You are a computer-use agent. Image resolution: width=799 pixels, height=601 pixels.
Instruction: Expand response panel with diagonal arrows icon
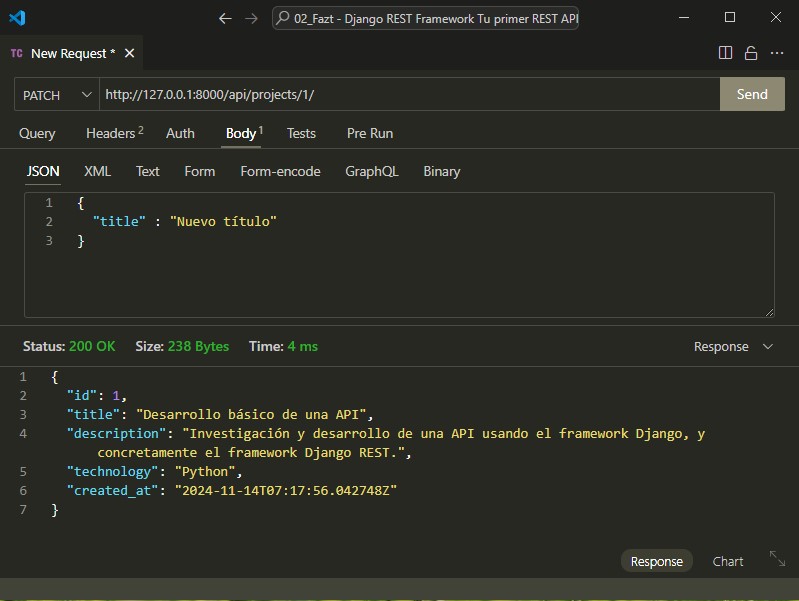pos(777,559)
